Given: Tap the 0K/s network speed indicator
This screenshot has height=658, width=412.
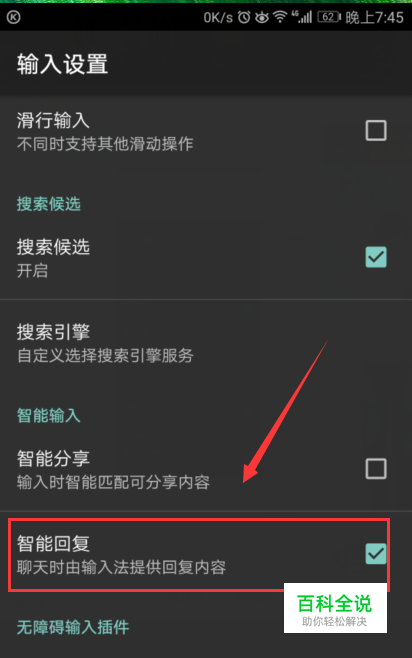Looking at the screenshot, I should (x=218, y=17).
